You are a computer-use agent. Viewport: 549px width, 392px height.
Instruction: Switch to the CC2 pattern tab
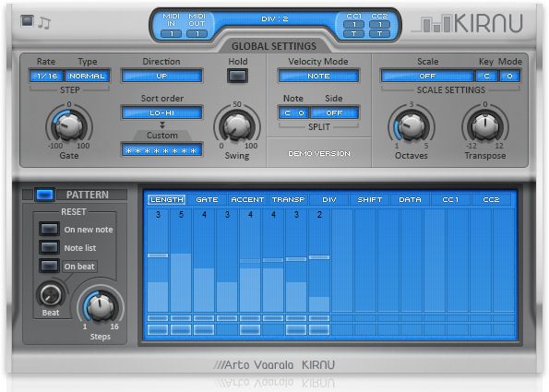pos(491,199)
